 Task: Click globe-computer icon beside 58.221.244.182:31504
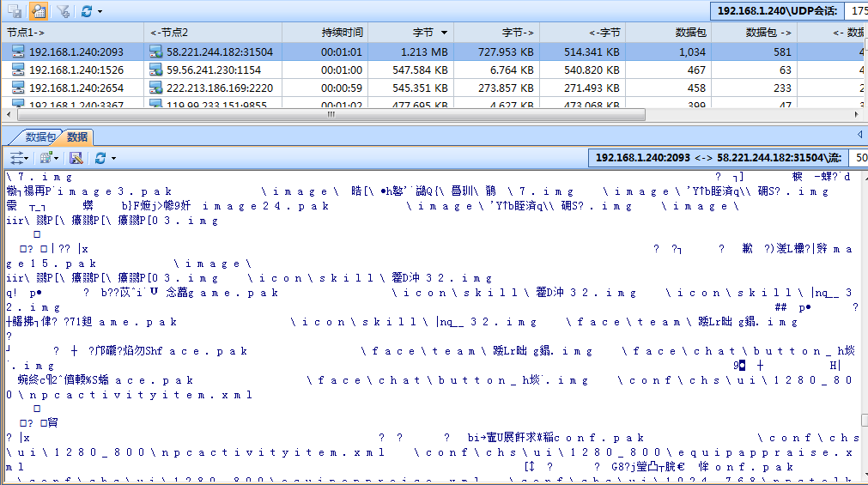click(x=156, y=52)
